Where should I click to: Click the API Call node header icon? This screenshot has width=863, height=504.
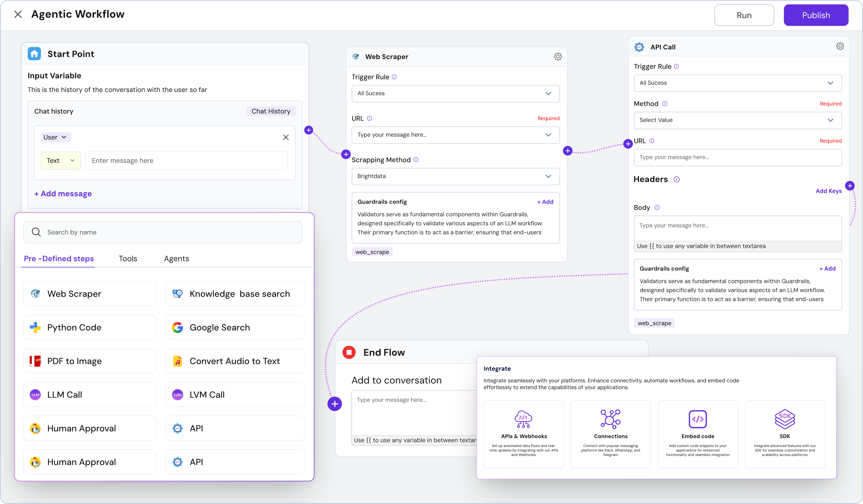639,47
